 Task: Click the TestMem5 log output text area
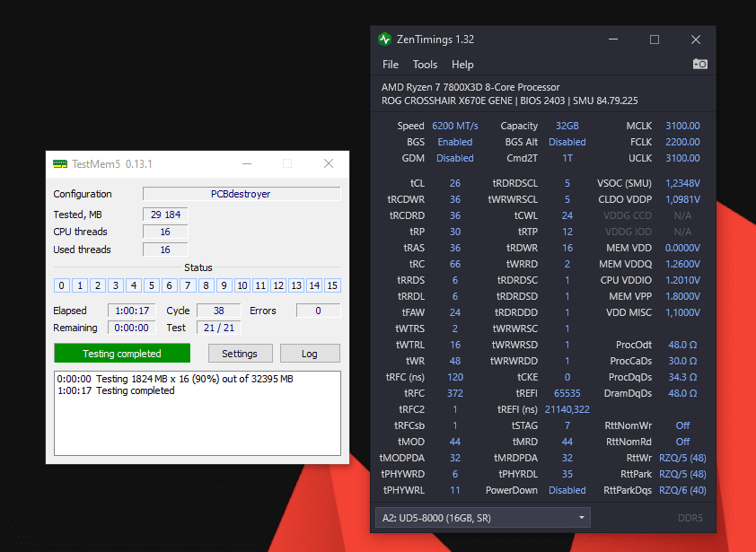point(198,413)
